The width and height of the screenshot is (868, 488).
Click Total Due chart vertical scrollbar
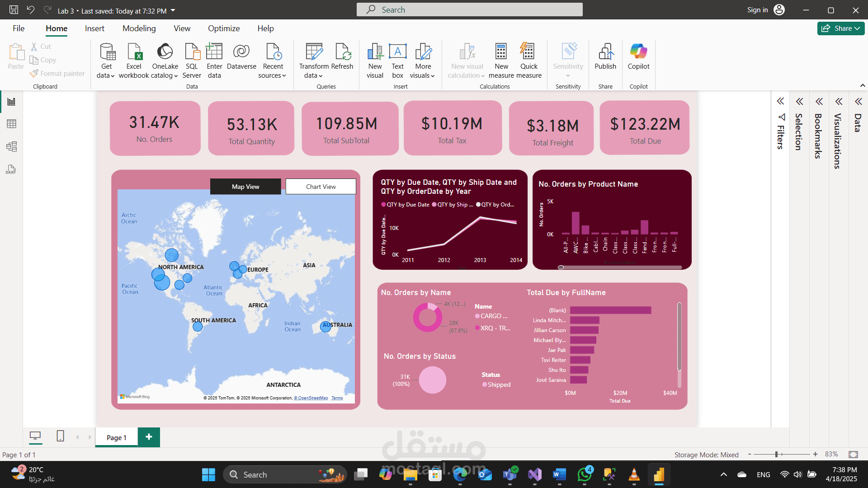(x=679, y=337)
